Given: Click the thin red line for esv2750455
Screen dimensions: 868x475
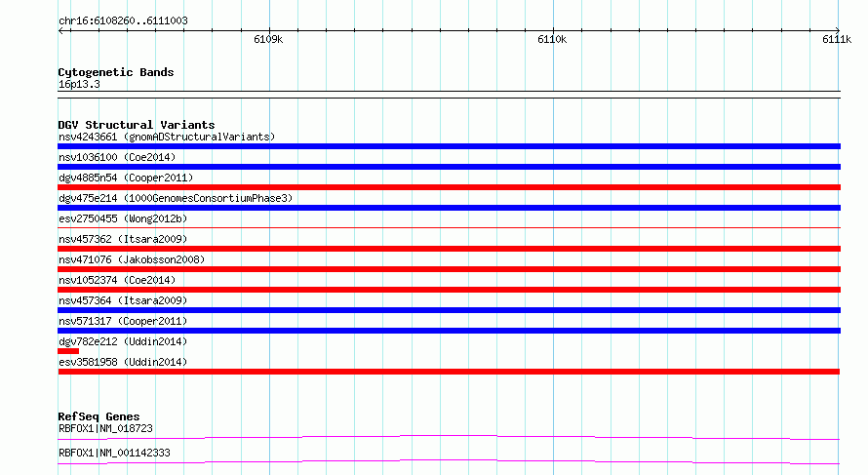Looking at the screenshot, I should [449, 227].
